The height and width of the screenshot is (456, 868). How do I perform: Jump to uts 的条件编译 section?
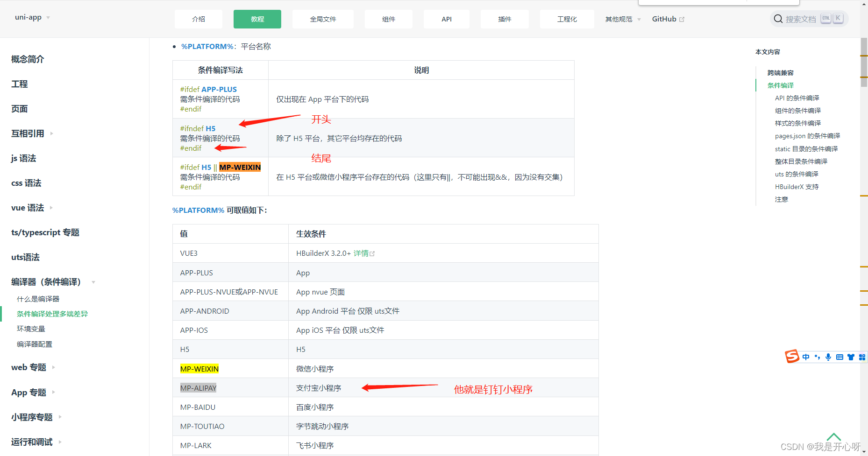[x=797, y=174]
